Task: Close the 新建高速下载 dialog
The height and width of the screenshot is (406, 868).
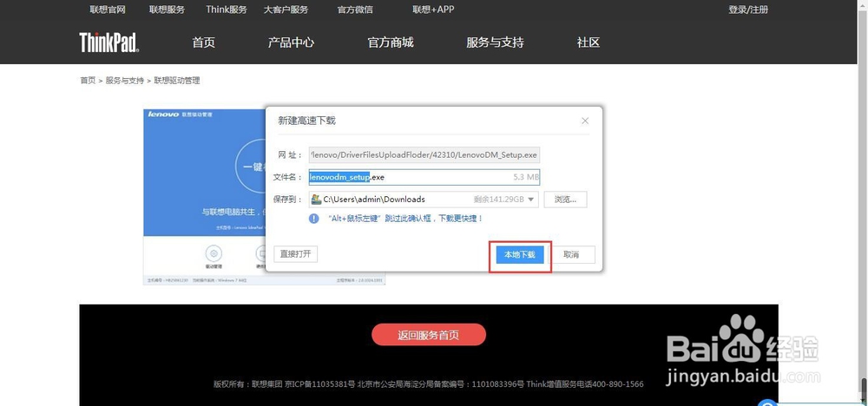Action: (585, 121)
